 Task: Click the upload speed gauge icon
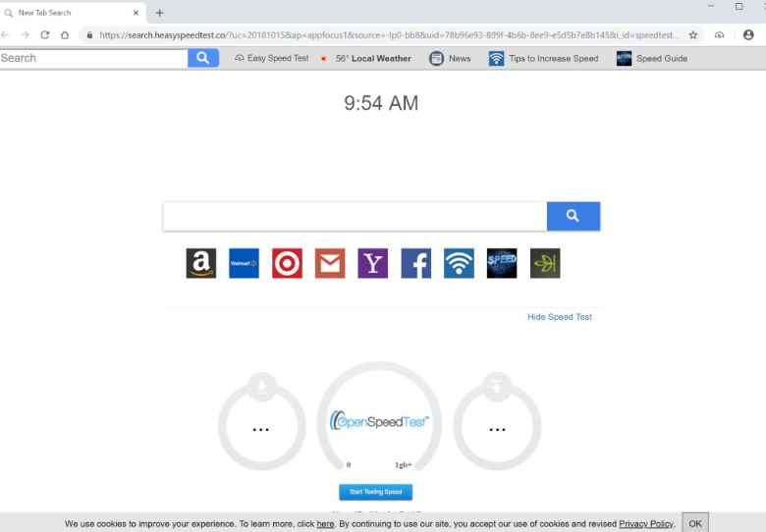[497, 387]
